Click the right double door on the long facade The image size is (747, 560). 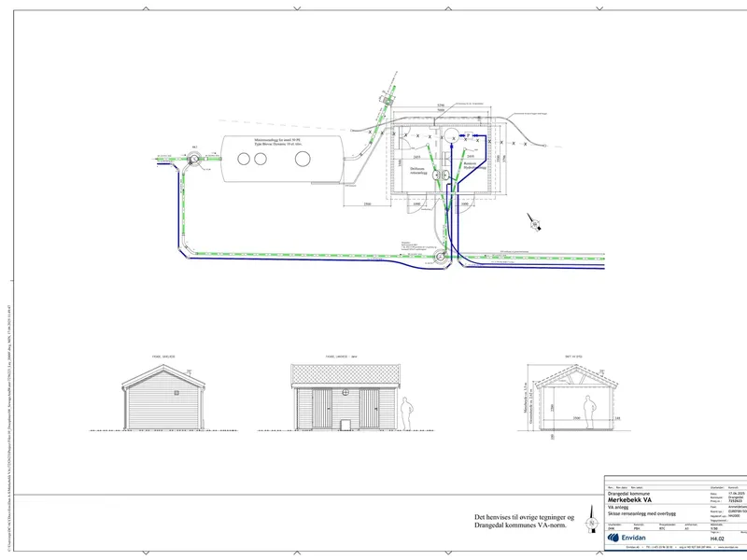click(369, 408)
